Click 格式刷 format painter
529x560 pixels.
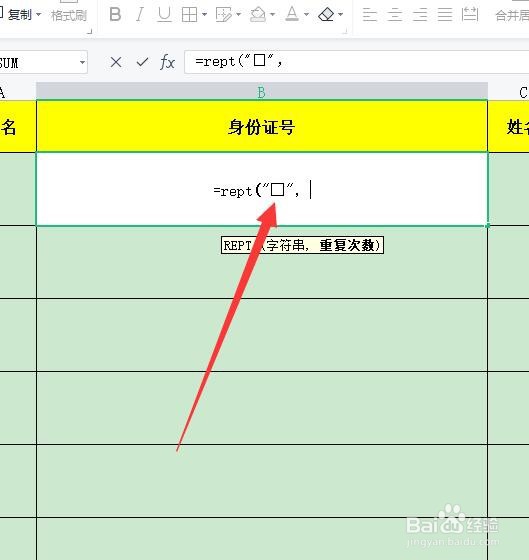(x=69, y=15)
